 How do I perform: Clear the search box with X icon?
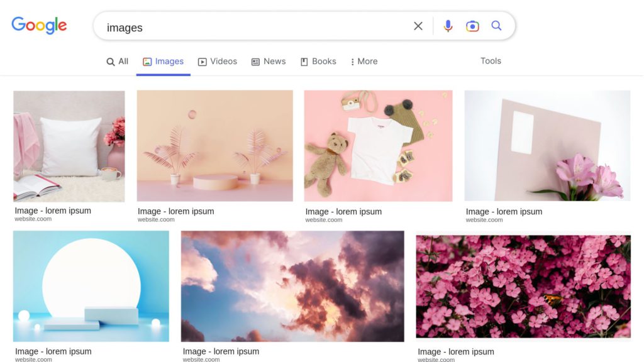[418, 26]
